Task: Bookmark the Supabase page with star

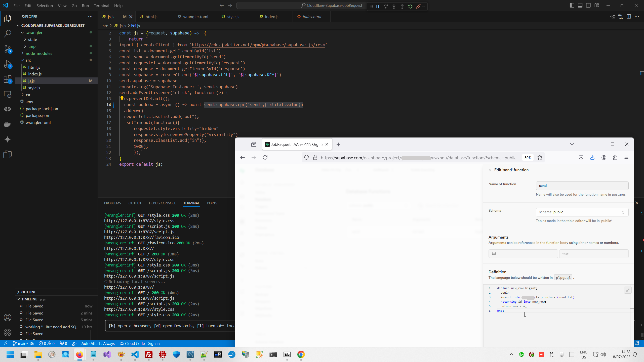Action: 540,158
